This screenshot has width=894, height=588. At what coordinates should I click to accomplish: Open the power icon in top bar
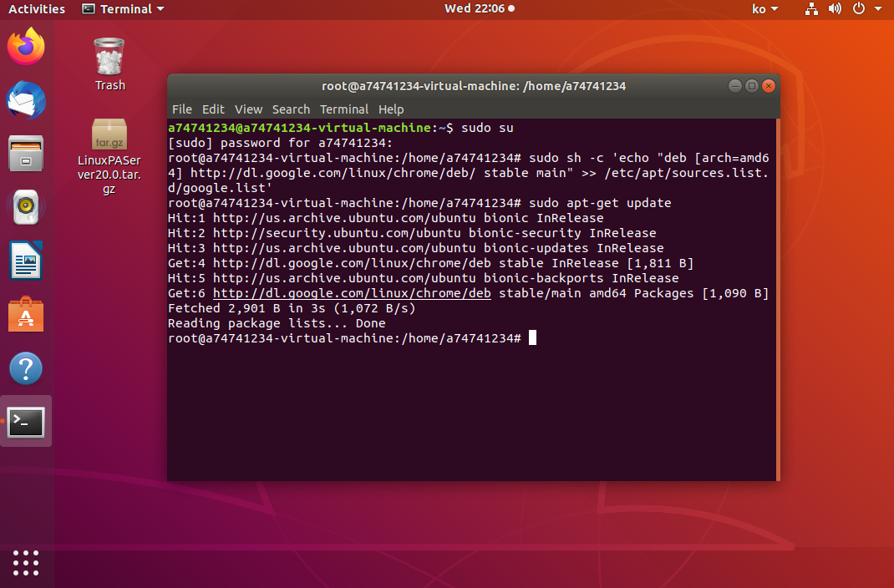[859, 8]
